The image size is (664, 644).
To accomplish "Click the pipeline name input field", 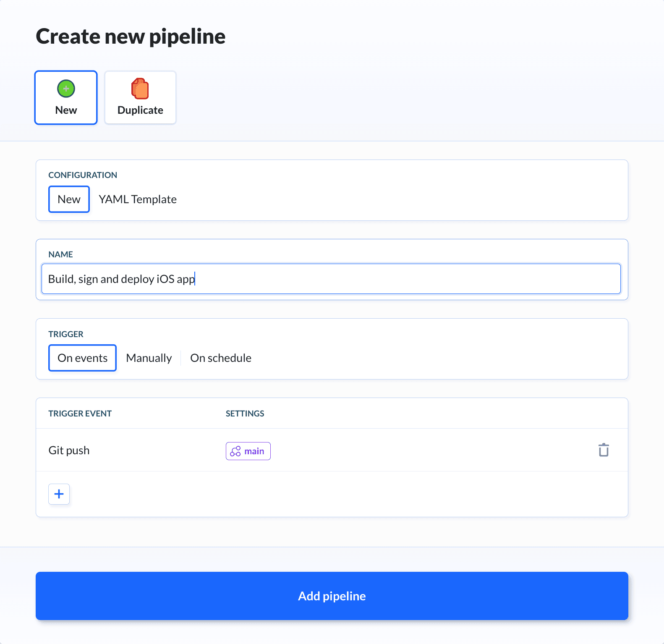I will click(331, 279).
